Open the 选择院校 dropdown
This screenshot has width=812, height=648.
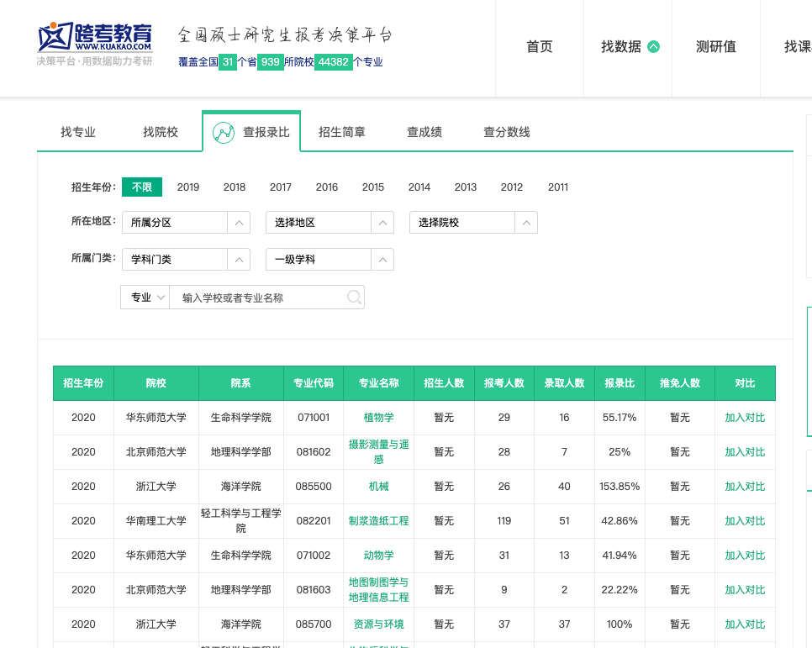pos(473,222)
